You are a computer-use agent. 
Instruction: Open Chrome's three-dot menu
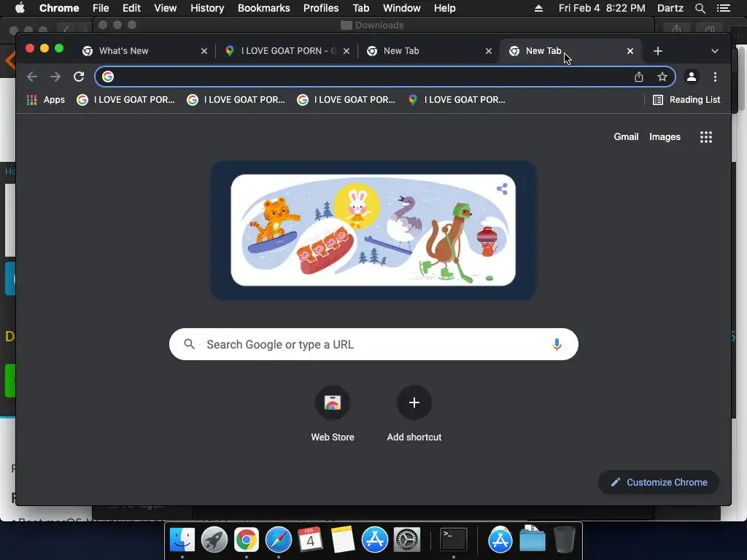tap(715, 77)
